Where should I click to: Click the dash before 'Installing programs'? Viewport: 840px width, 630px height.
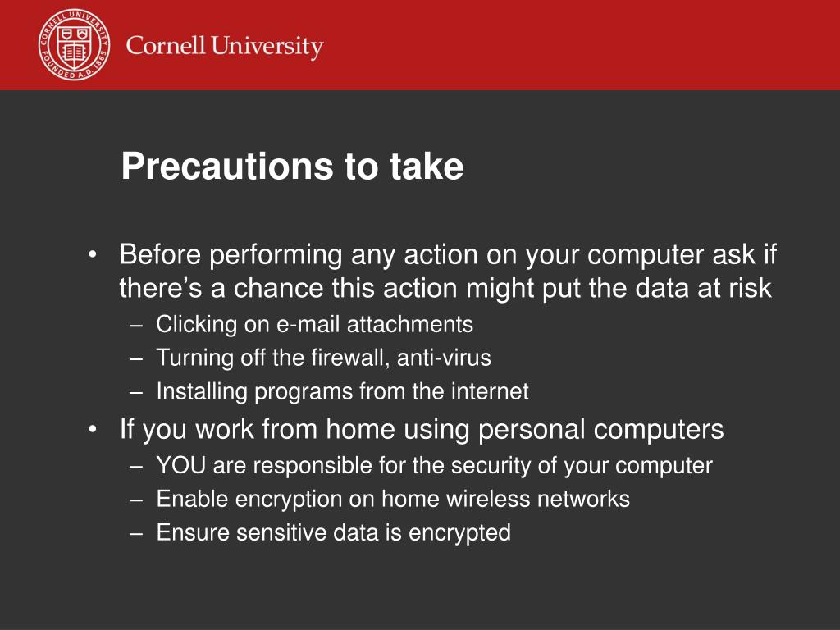[136, 392]
